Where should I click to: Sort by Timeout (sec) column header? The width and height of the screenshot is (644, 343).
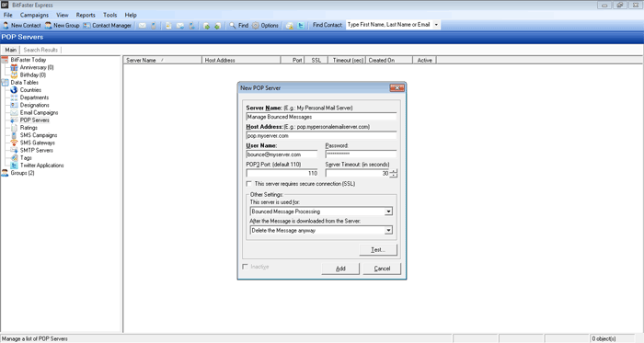coord(347,61)
